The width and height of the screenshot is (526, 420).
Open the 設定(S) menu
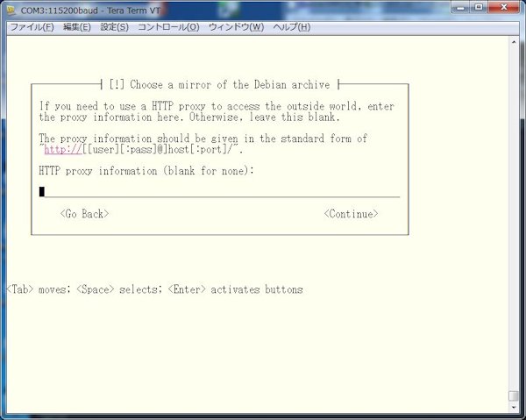coord(114,27)
